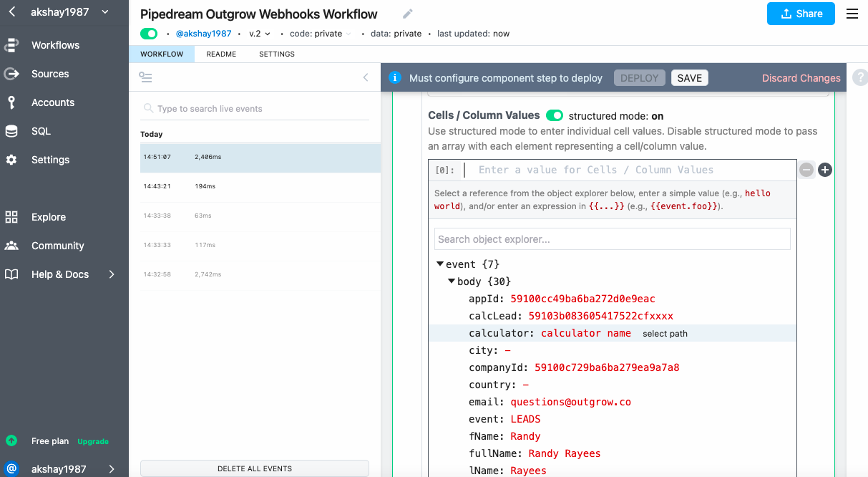This screenshot has height=477, width=868.
Task: Click the Upgrade link
Action: [x=93, y=441]
